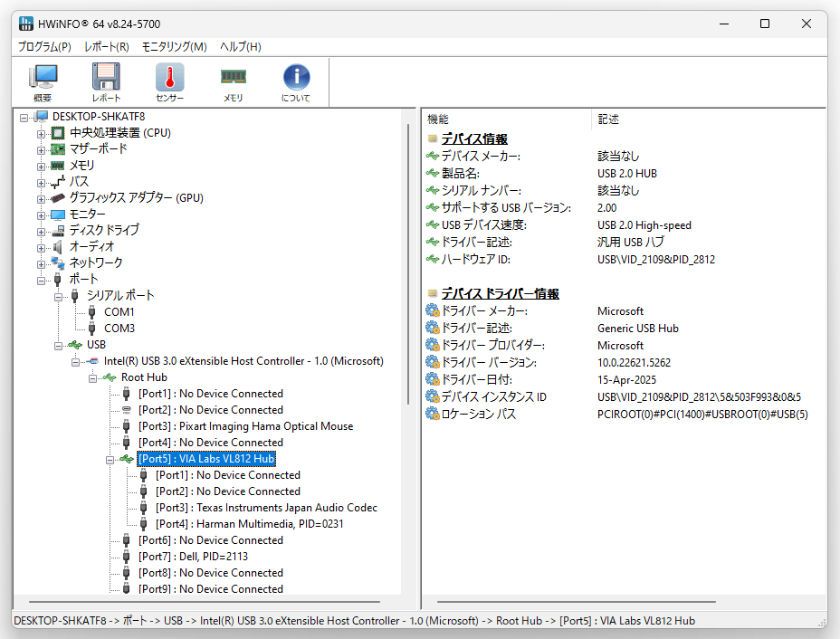Click the hardware ID value USB\VID_2109&PID_2812
Viewport: 840px width, 639px height.
tap(656, 260)
